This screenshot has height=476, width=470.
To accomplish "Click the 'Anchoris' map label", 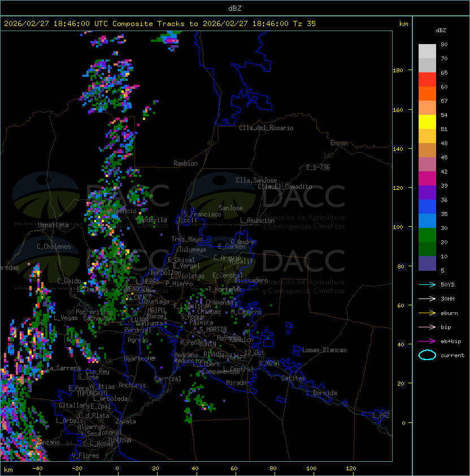I will (132, 385).
